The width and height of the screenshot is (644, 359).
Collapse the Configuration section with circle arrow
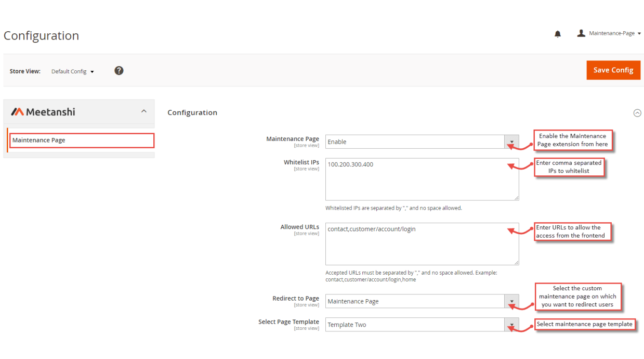pos(637,113)
